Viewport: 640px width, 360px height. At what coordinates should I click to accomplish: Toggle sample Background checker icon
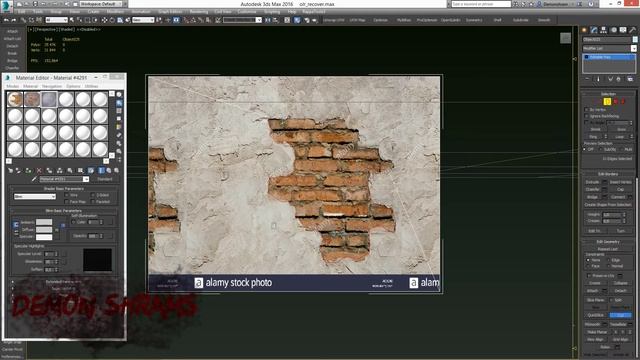coord(119,111)
